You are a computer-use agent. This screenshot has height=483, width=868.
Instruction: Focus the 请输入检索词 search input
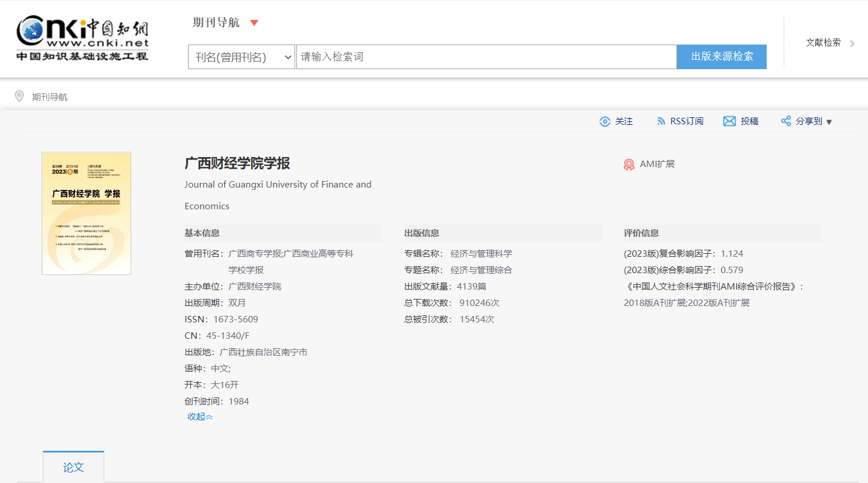click(486, 57)
